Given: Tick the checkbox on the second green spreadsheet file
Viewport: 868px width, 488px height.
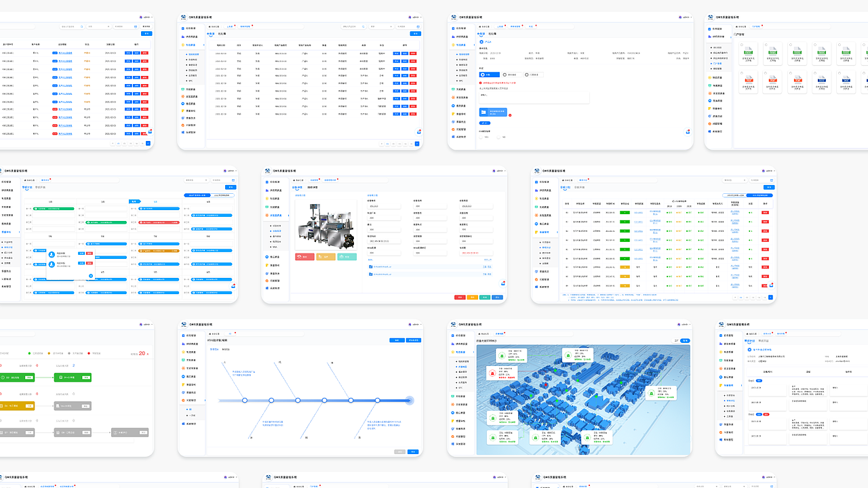Looking at the screenshot, I should click(x=766, y=45).
